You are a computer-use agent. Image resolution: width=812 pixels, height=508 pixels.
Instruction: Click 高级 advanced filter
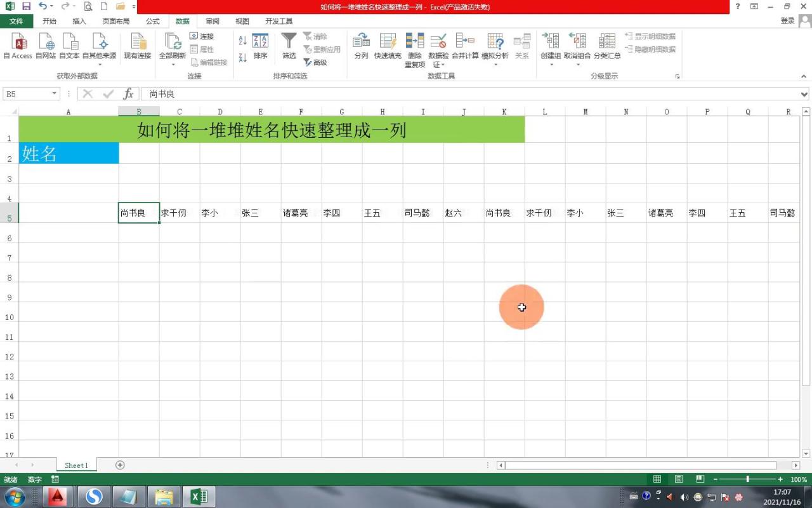(315, 62)
